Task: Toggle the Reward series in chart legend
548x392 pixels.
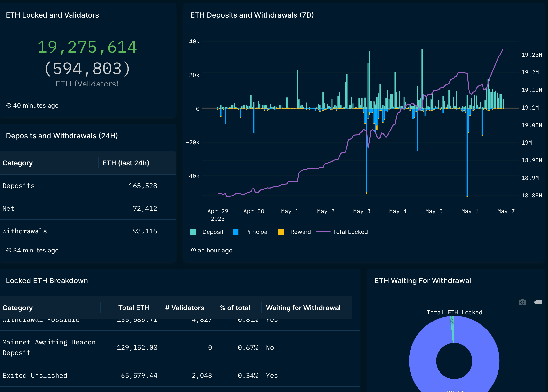Action: 300,232
